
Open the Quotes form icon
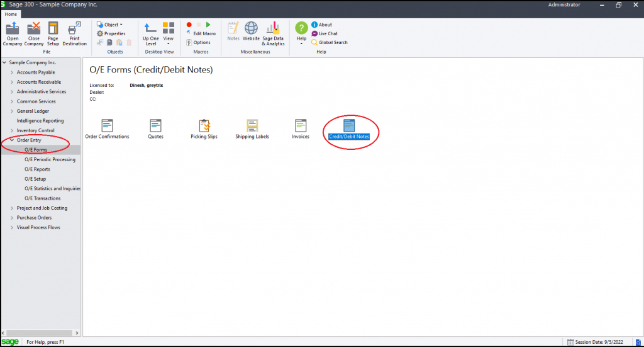tap(156, 125)
